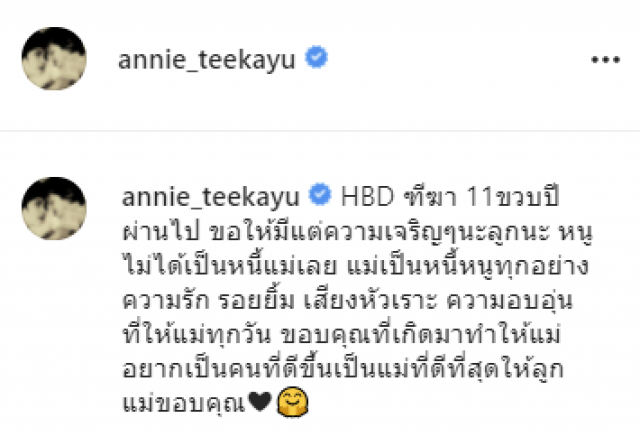The image size is (640, 437).
Task: Click the caption line starting with ความรัก รอยยิ้ม
Action: pos(347,301)
